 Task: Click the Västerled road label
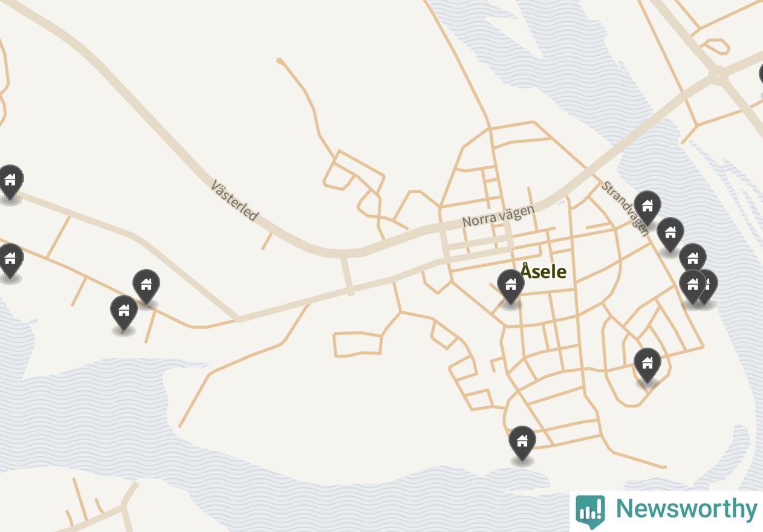click(235, 200)
